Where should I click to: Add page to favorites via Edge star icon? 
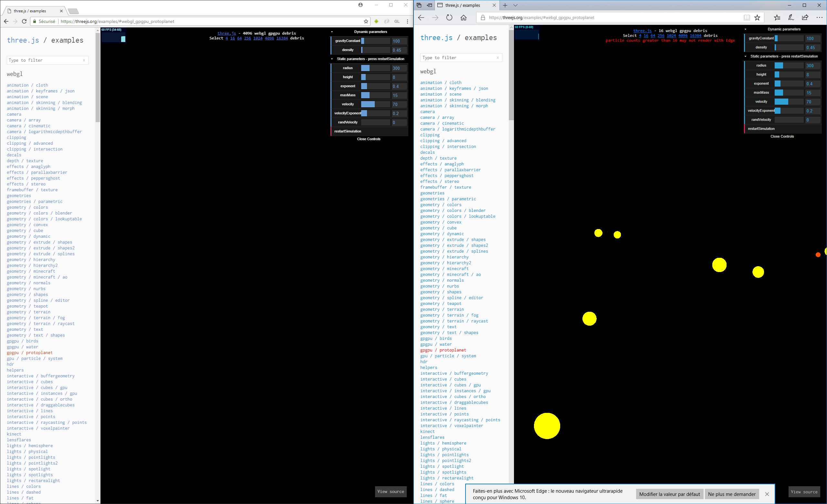[x=757, y=17]
